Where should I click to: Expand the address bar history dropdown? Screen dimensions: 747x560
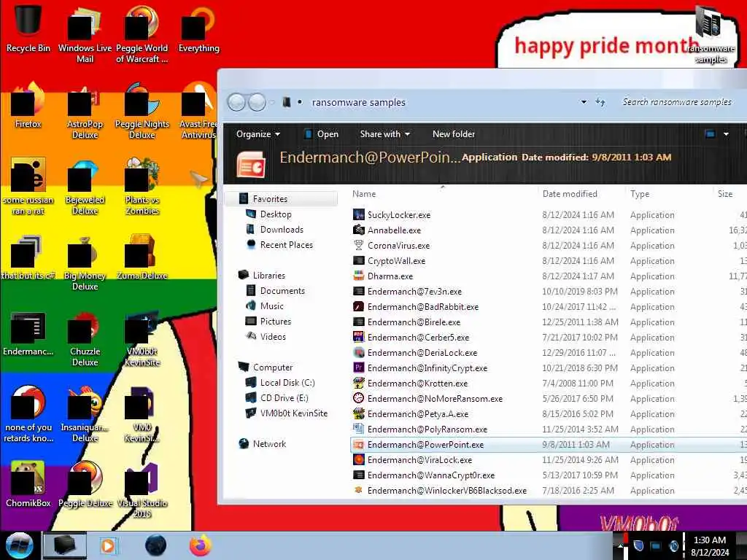584,102
